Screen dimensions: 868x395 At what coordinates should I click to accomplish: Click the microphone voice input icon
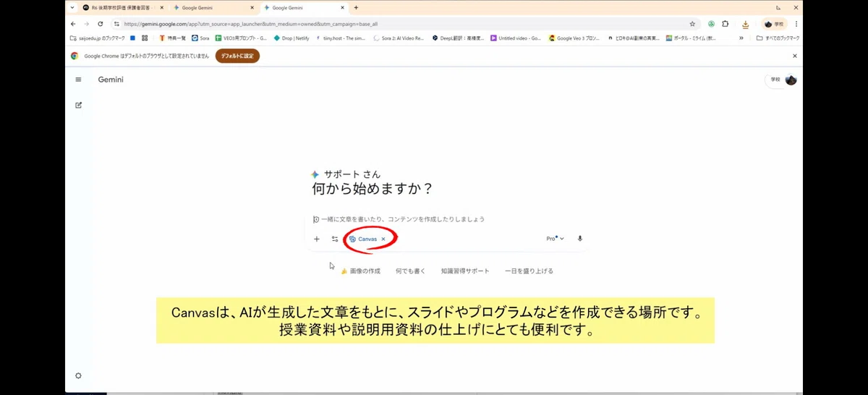coord(580,239)
